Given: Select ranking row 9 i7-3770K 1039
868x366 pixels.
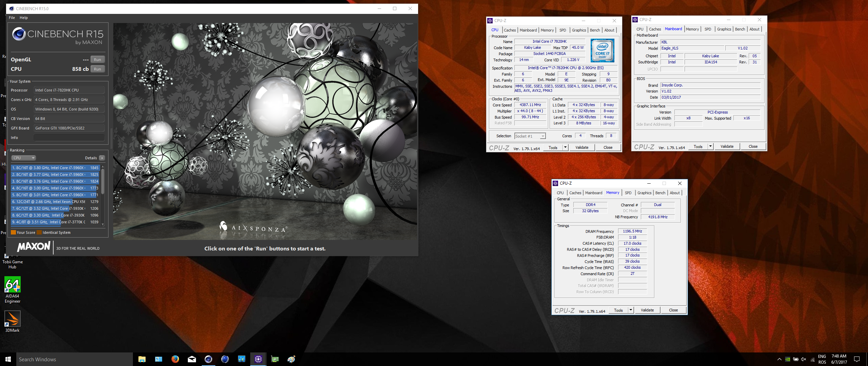Looking at the screenshot, I should [x=55, y=222].
